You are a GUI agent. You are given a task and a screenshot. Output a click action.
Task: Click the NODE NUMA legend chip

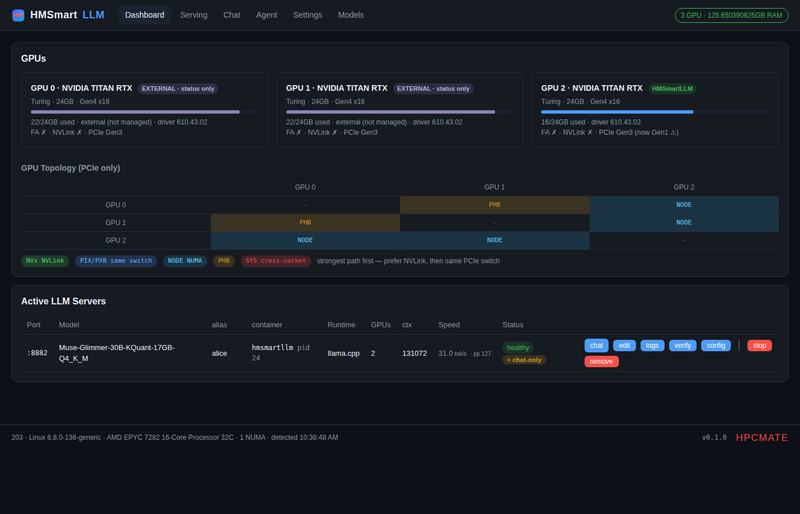[185, 261]
